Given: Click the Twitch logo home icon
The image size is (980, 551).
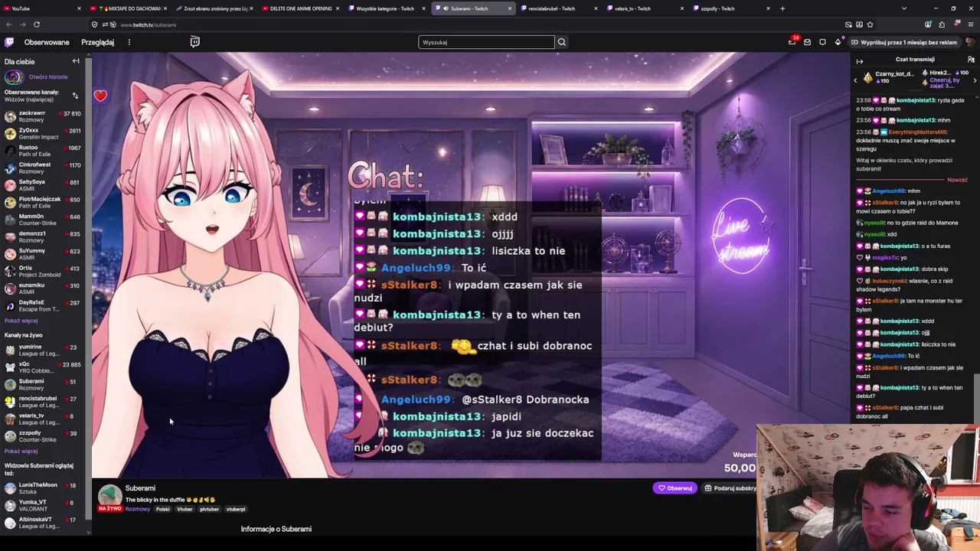Looking at the screenshot, I should click(x=8, y=42).
